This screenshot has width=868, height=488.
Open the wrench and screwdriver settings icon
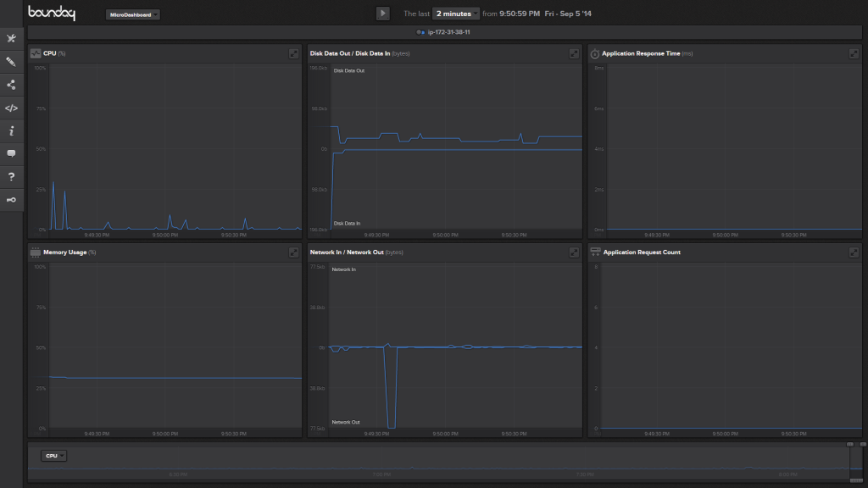point(11,39)
